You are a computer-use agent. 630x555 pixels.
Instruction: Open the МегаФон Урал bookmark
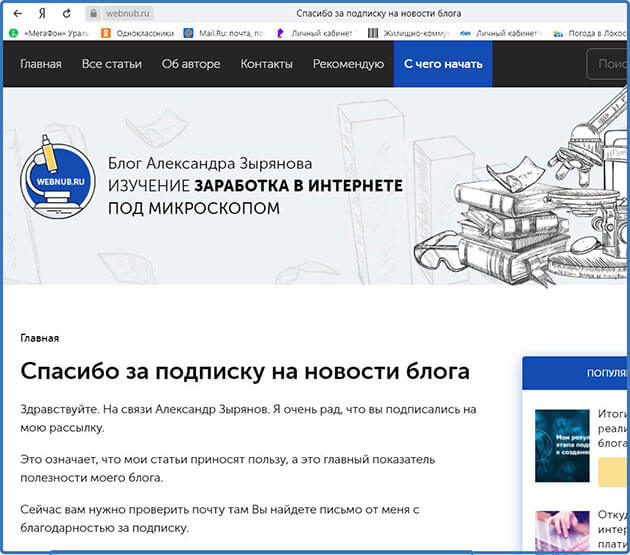50,33
